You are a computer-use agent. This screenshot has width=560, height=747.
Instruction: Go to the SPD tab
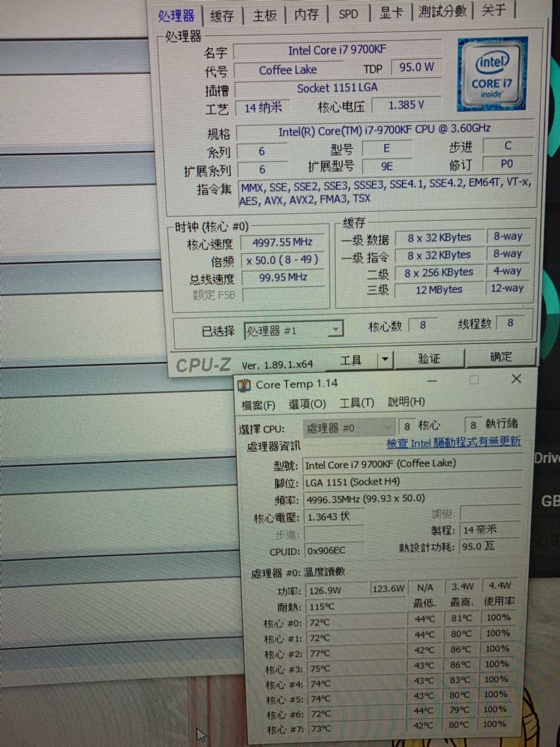pyautogui.click(x=348, y=14)
